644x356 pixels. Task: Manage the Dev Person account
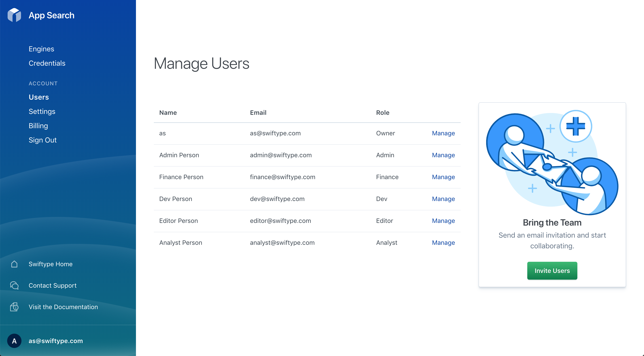point(443,199)
